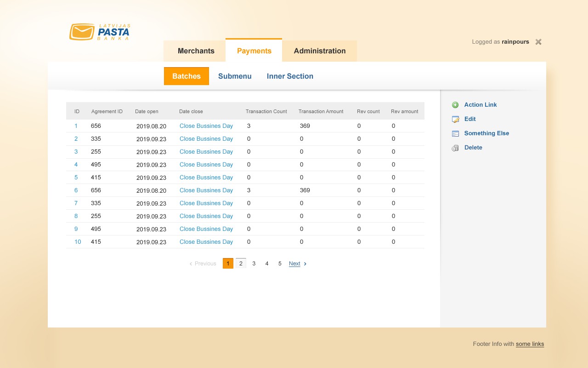The image size is (588, 368).
Task: Click the Previous pagination arrow chevron
Action: click(191, 264)
